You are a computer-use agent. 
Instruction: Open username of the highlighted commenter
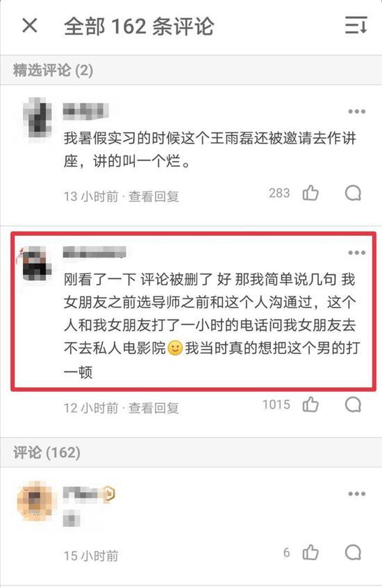point(94,252)
